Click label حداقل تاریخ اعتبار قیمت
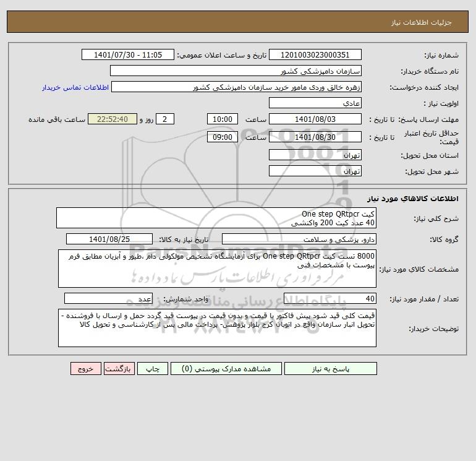476x461 pixels. click(431, 137)
